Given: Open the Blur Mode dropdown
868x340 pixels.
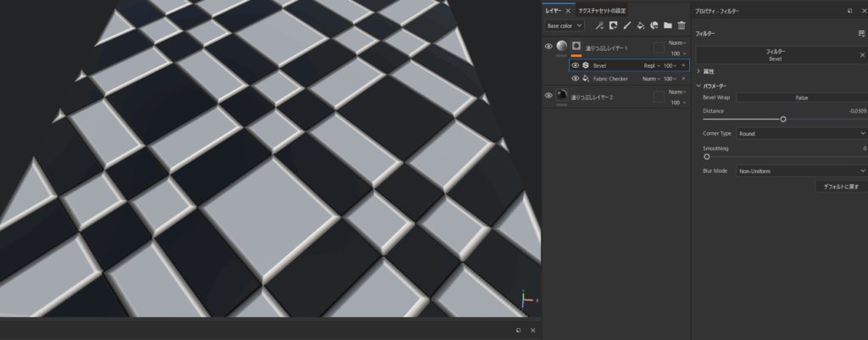Looking at the screenshot, I should point(801,170).
